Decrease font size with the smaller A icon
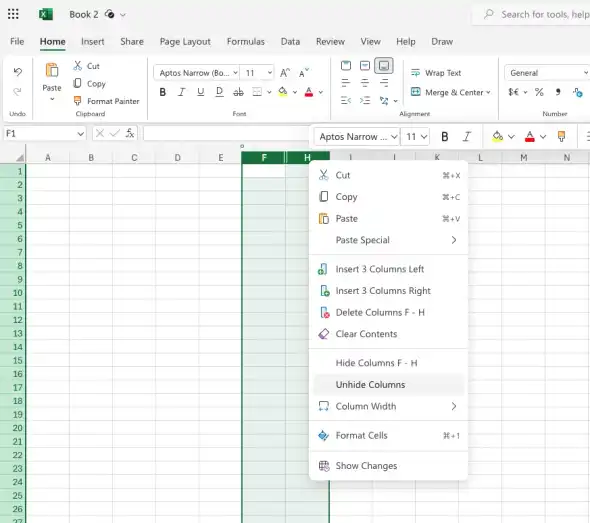The width and height of the screenshot is (590, 523). point(304,73)
